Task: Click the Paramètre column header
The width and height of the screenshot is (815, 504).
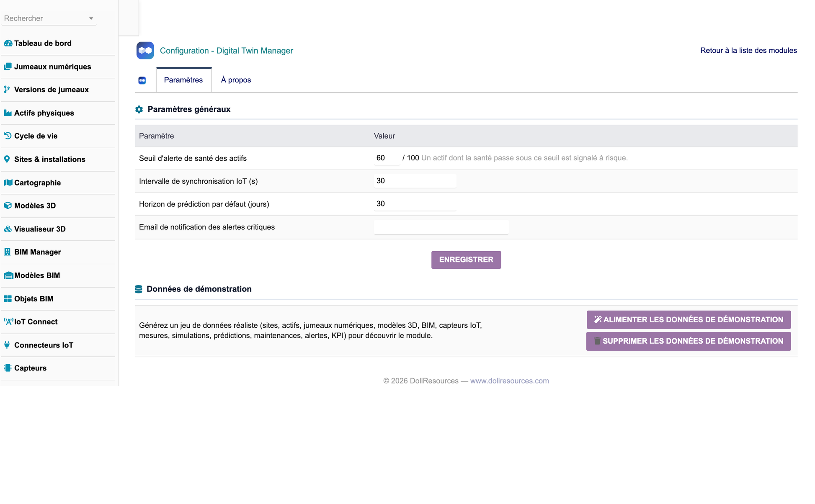Action: click(157, 136)
